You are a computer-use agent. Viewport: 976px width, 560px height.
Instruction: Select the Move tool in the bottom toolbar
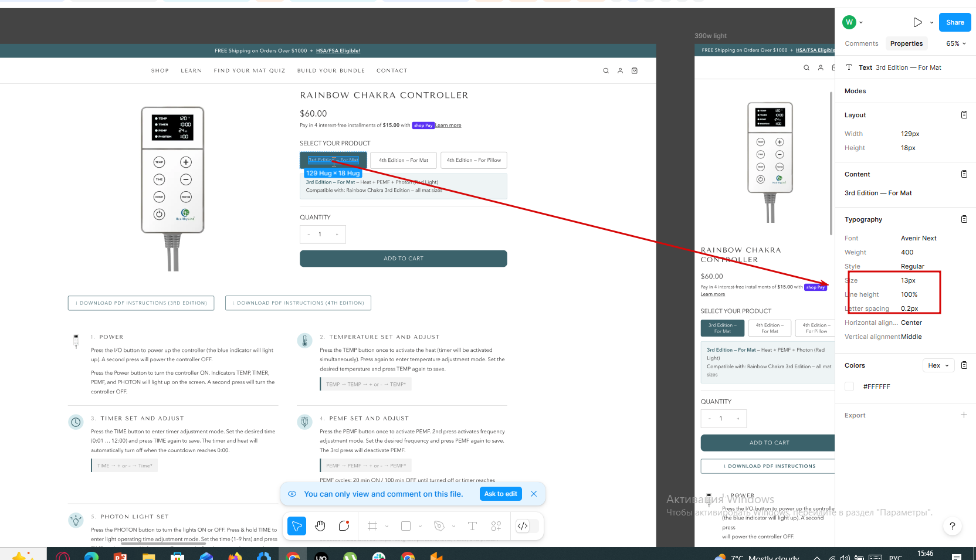pos(297,526)
